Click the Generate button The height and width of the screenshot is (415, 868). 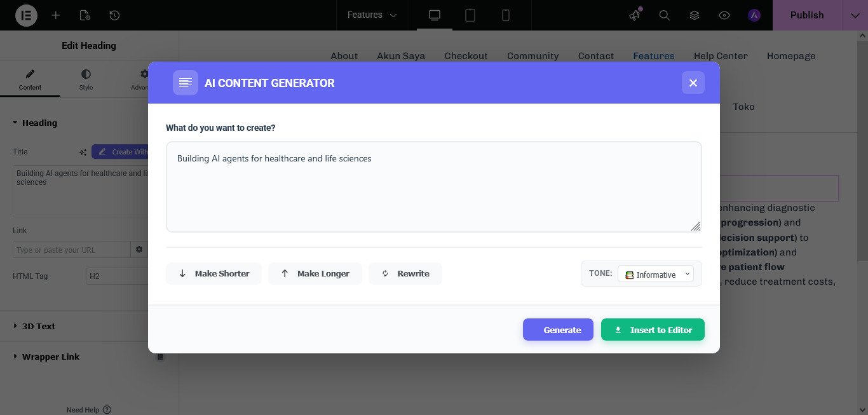tap(558, 330)
